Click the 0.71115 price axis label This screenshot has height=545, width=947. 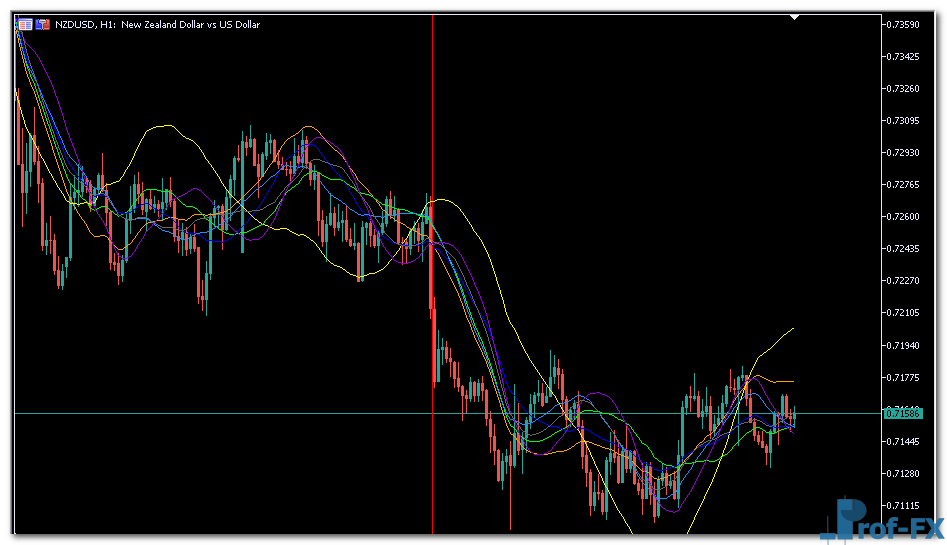904,505
